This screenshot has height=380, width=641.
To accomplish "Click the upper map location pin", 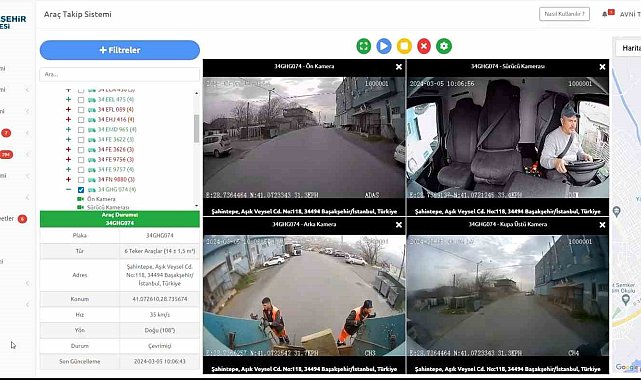I will pyautogui.click(x=617, y=212).
